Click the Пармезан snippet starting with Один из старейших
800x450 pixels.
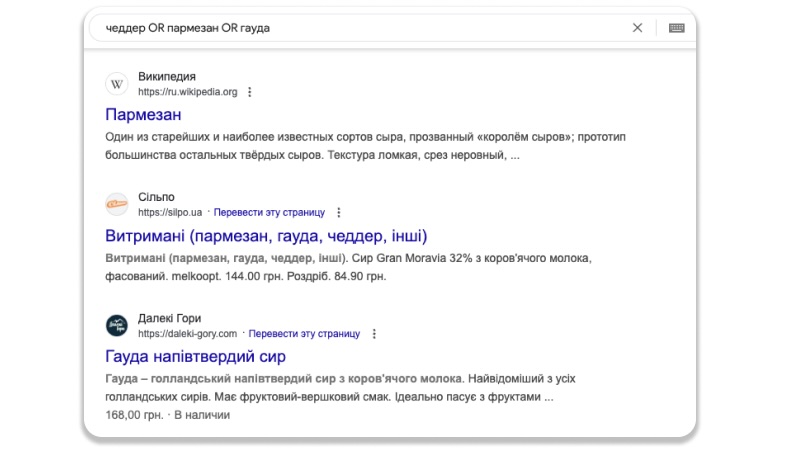pyautogui.click(x=365, y=146)
